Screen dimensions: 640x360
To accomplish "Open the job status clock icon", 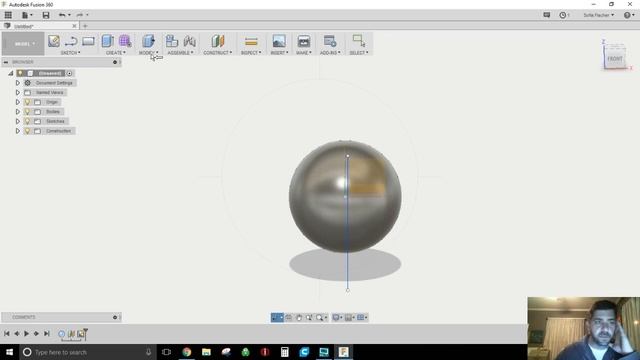I will (564, 15).
